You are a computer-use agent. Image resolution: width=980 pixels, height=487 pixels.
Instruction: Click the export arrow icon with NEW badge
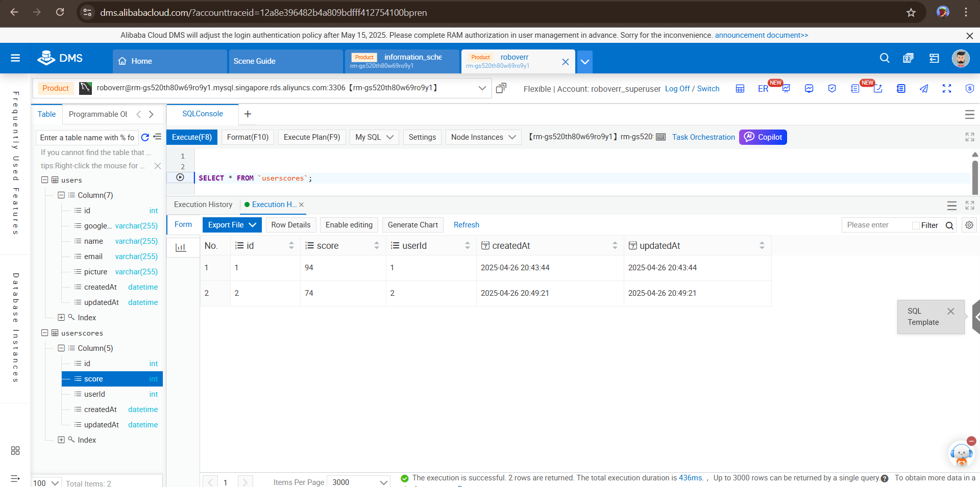point(878,89)
